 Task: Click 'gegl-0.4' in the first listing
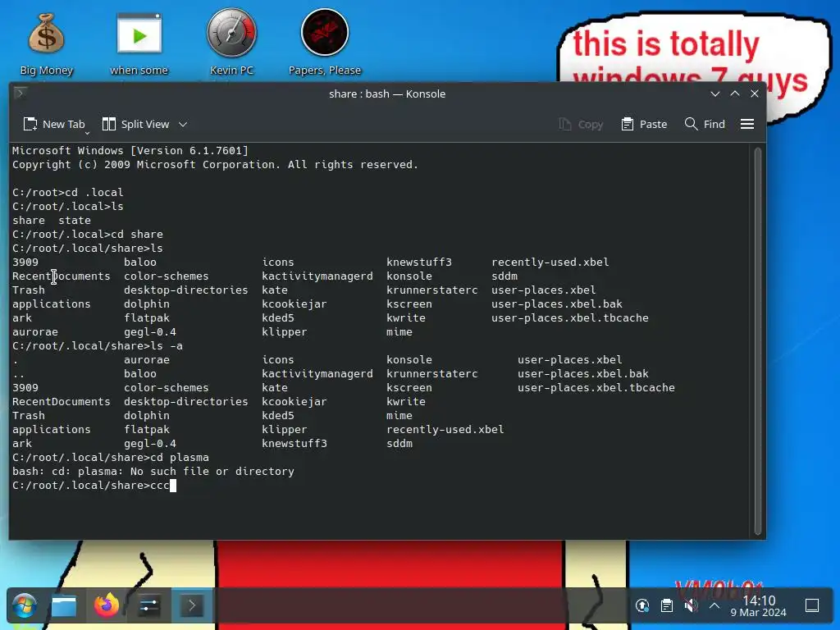(150, 332)
